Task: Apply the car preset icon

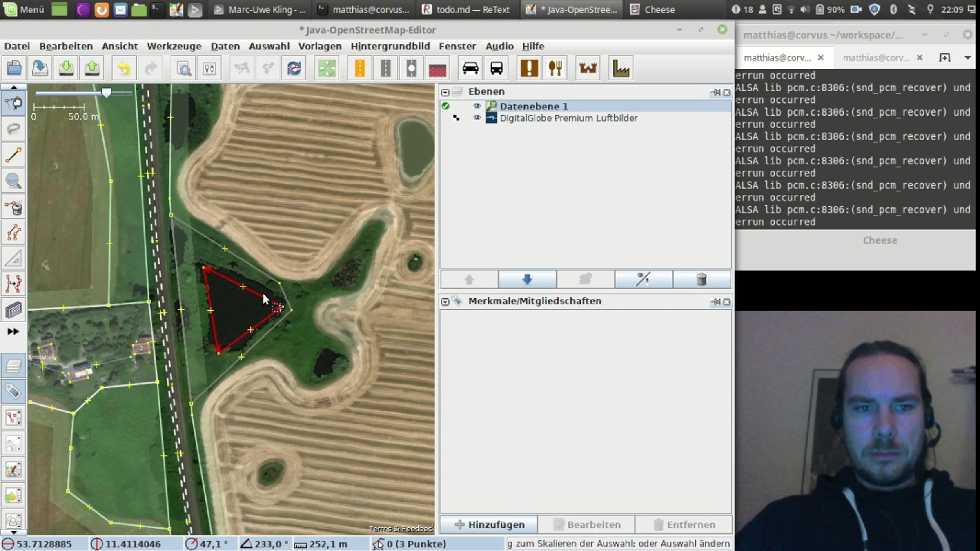Action: (x=470, y=68)
